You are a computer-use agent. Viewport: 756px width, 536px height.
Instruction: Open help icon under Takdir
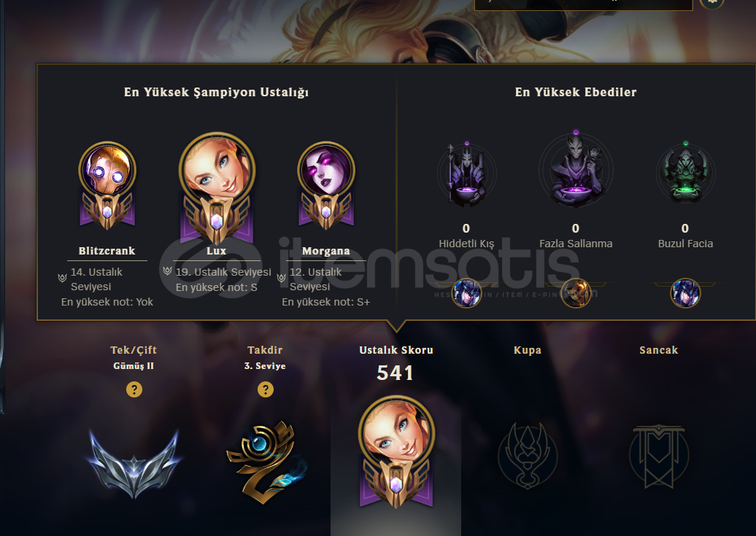pos(265,389)
